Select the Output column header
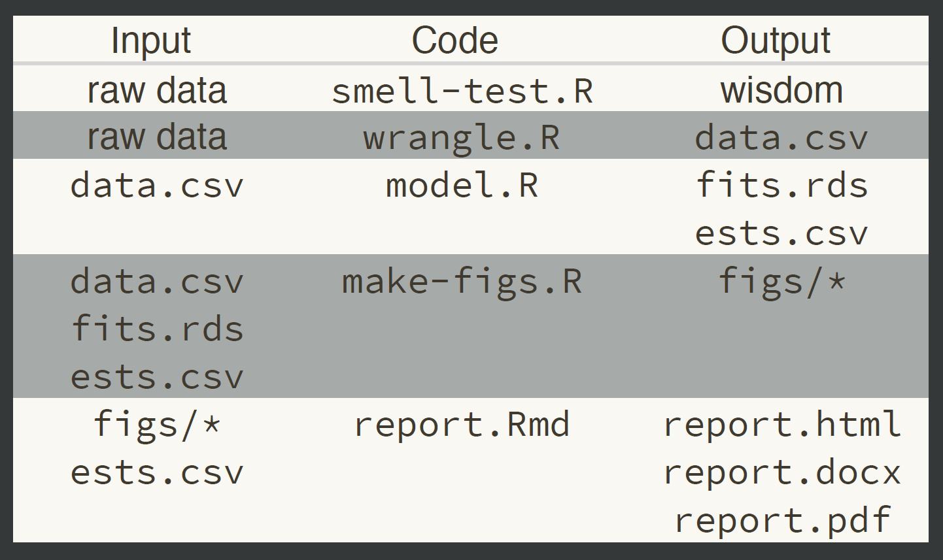 click(776, 41)
